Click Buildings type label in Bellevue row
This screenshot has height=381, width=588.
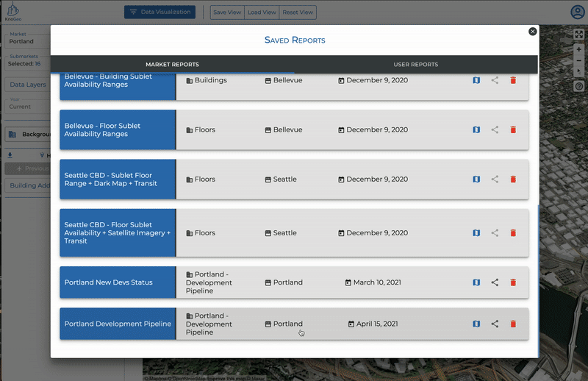coord(211,80)
